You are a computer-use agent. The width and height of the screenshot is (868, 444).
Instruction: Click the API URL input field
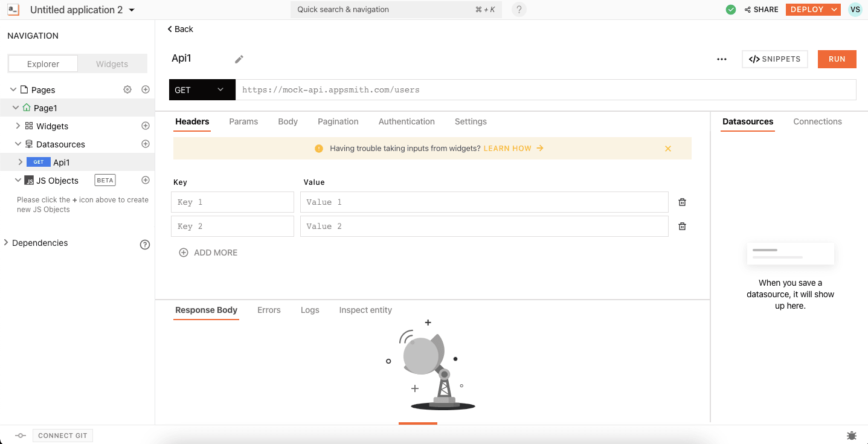pyautogui.click(x=544, y=90)
